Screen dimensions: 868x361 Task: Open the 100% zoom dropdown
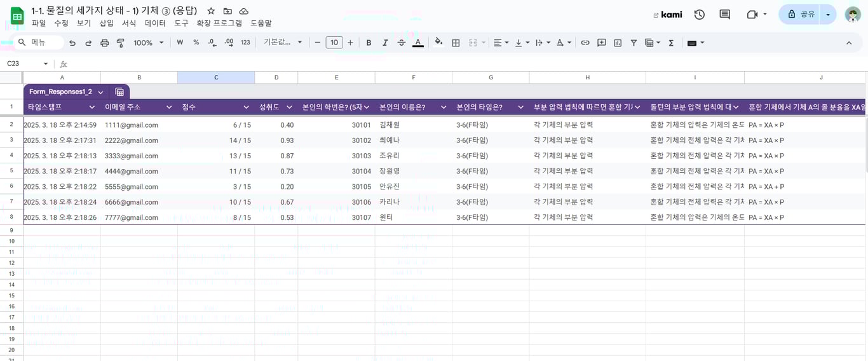coord(148,43)
